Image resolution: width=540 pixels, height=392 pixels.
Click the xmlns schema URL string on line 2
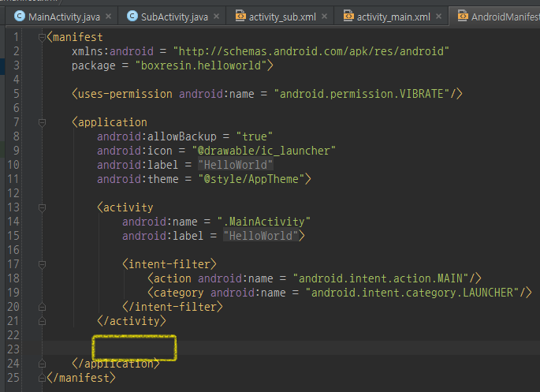[x=311, y=51]
